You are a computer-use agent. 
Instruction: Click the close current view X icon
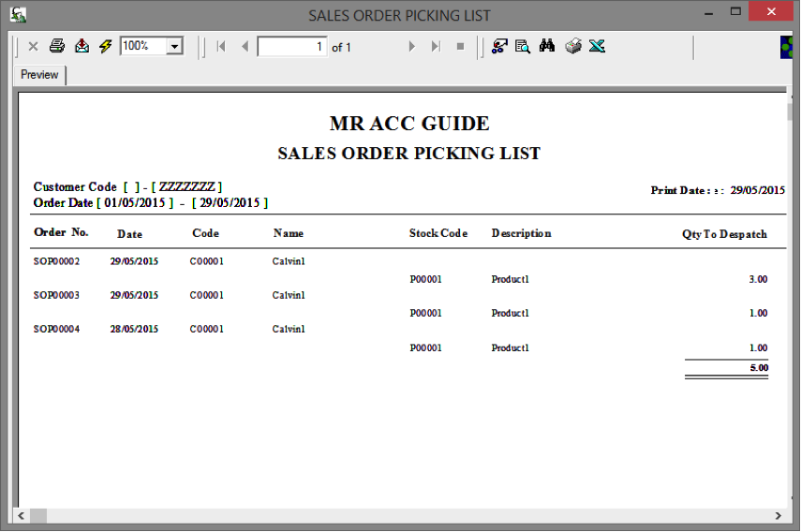click(33, 47)
